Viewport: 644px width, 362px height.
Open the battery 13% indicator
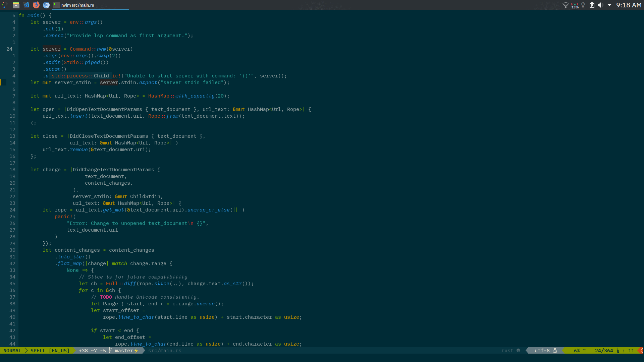click(575, 5)
